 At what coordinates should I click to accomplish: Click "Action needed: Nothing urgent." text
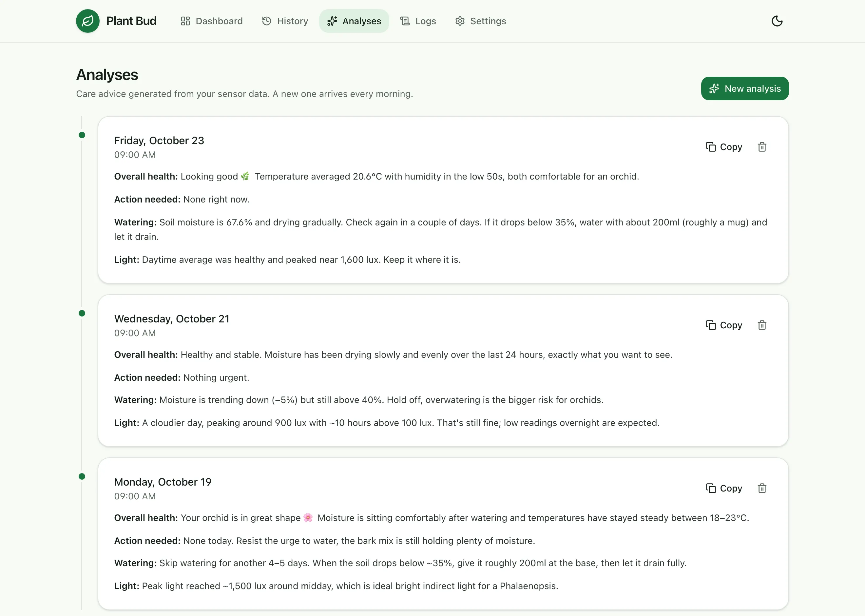tap(182, 377)
